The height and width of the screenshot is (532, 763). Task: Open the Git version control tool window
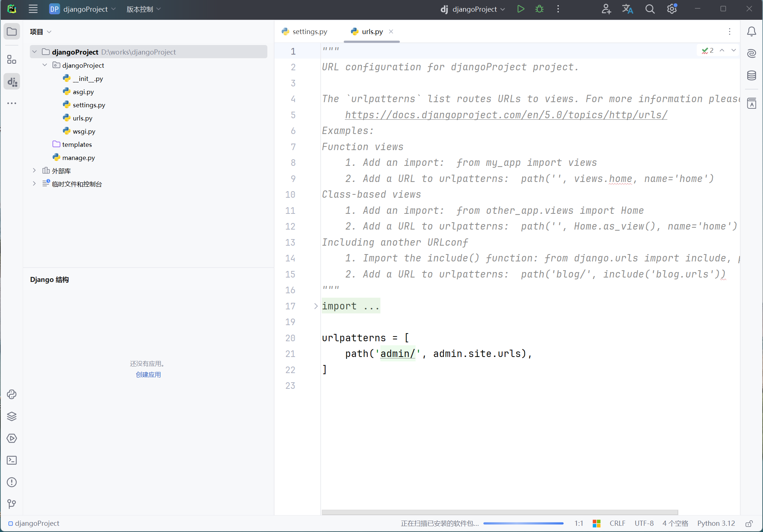pos(12,504)
